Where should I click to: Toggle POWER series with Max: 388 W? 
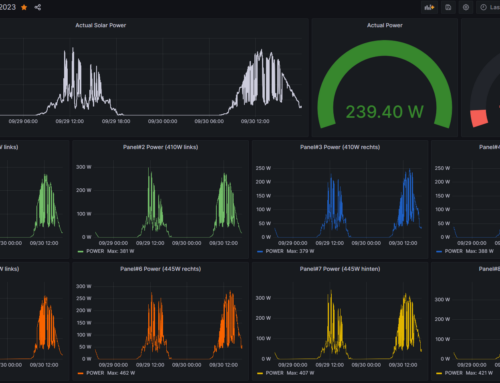(454, 251)
